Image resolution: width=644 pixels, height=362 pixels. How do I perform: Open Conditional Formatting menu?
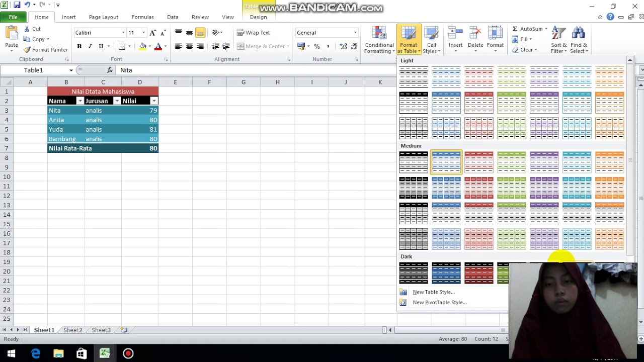379,40
